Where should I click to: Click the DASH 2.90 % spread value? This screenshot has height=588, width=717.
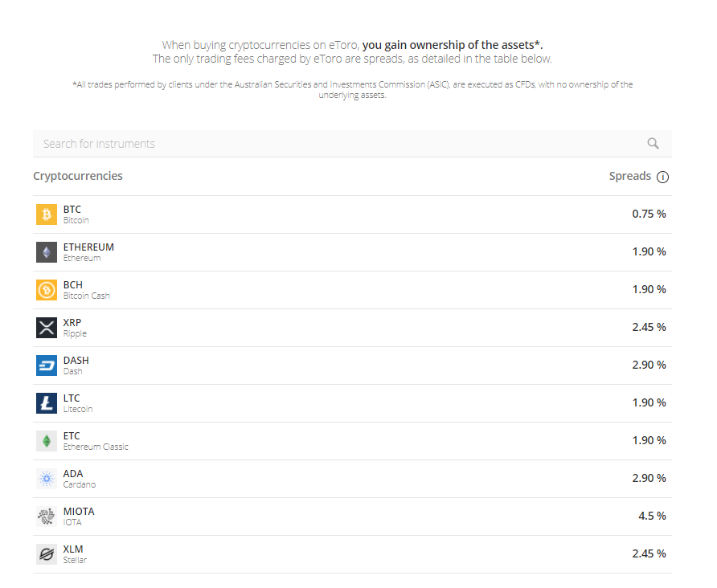click(649, 365)
